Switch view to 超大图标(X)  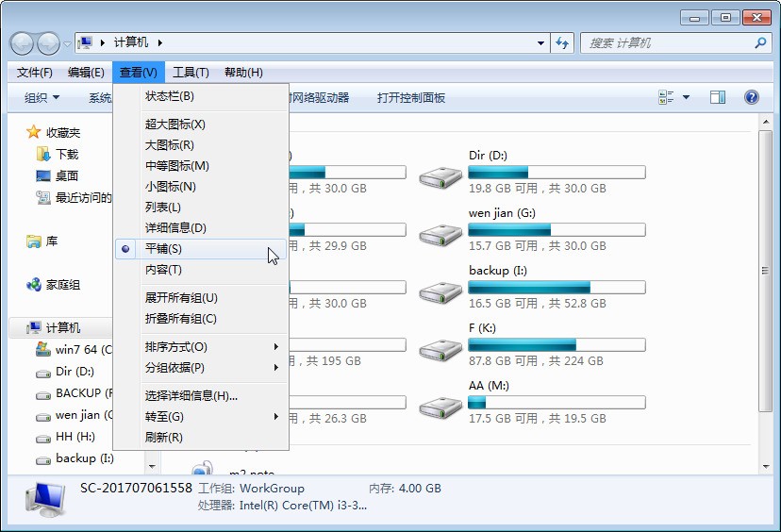201,124
